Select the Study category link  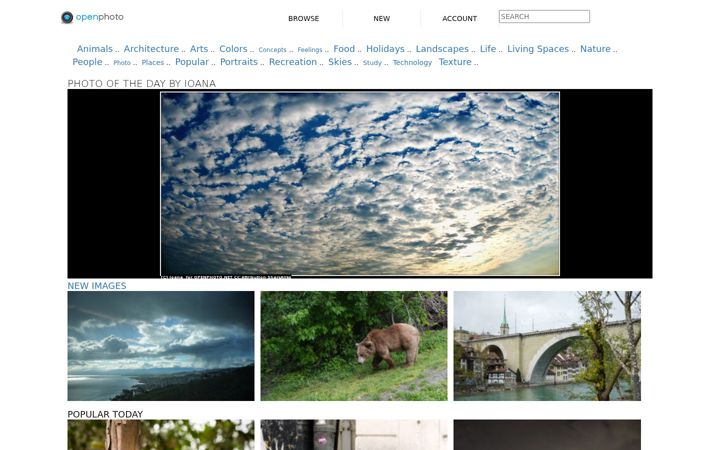point(372,62)
